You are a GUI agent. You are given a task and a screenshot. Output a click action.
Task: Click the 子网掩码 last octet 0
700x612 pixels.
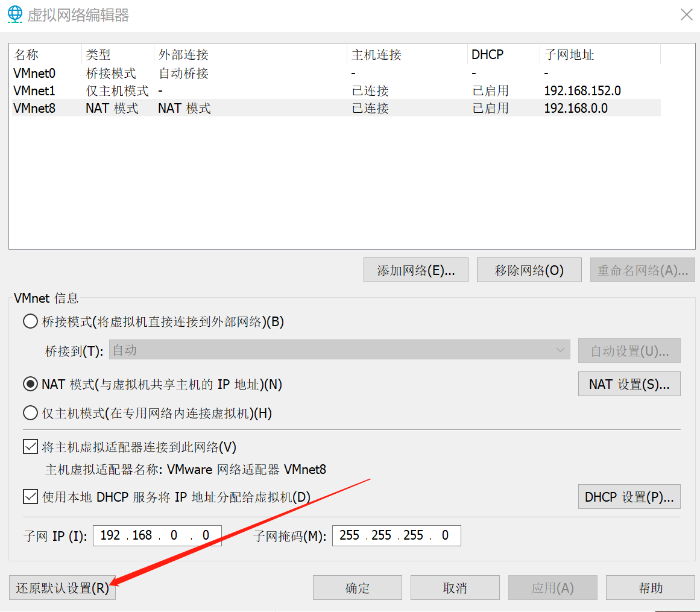pos(445,535)
